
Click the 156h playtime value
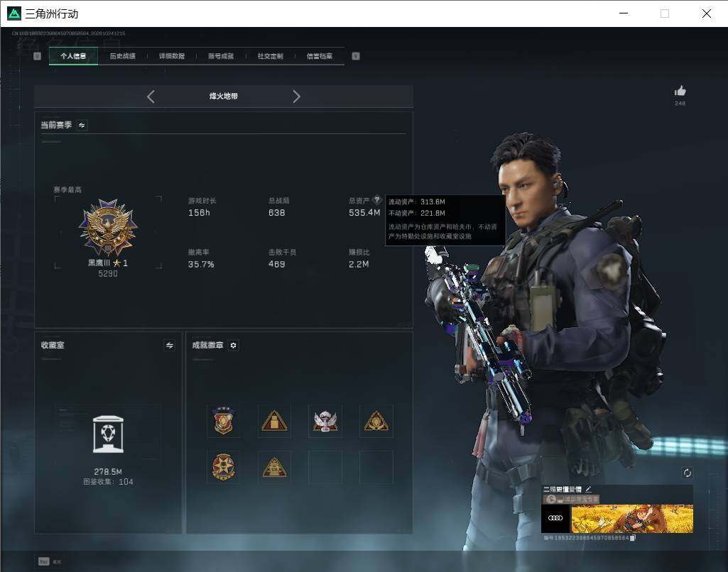tap(199, 212)
